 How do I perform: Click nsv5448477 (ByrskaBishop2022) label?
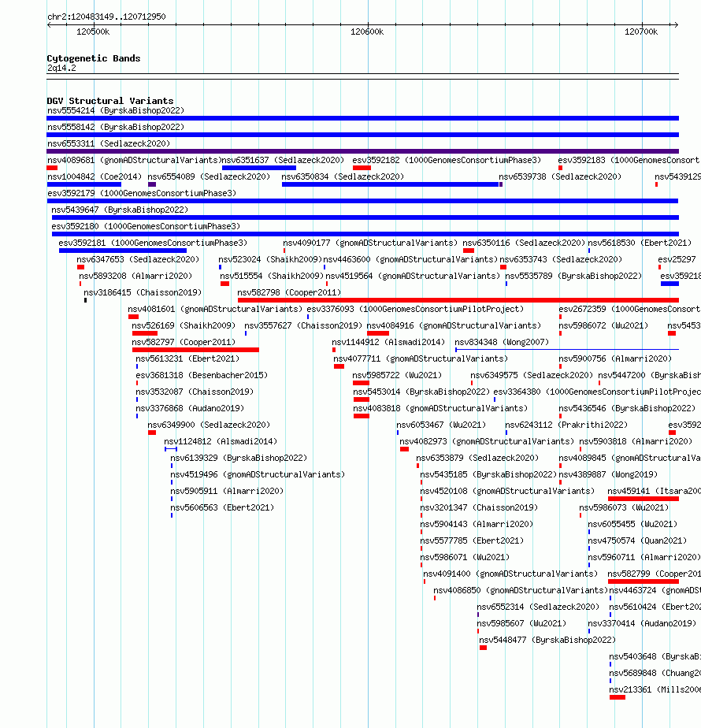pos(547,641)
